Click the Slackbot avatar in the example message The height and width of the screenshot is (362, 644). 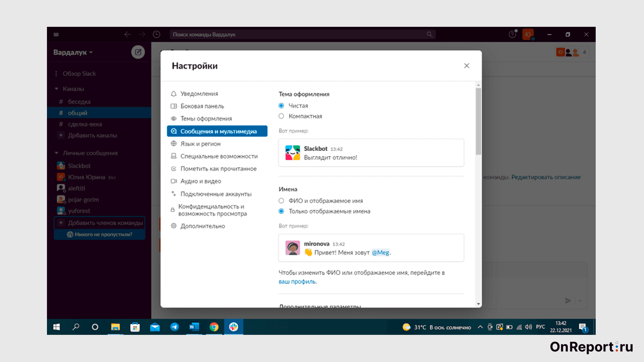point(292,153)
